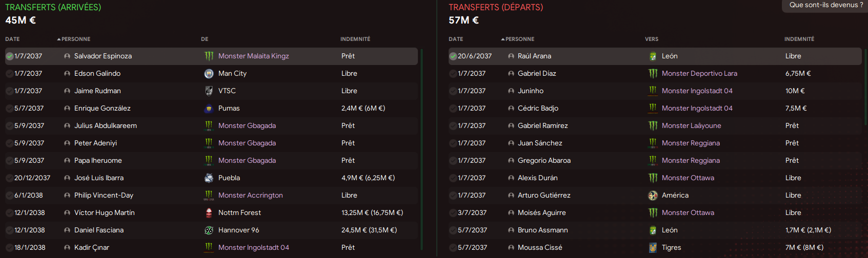Click the Nottm Forest club badge
Viewport: 868px width, 258px height.
click(209, 213)
